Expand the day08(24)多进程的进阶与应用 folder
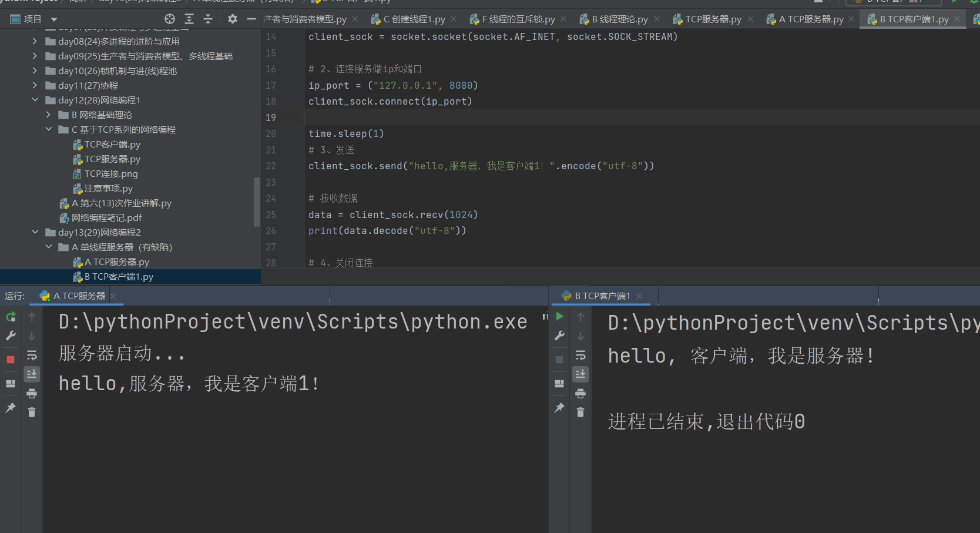This screenshot has height=533, width=980. click(35, 41)
